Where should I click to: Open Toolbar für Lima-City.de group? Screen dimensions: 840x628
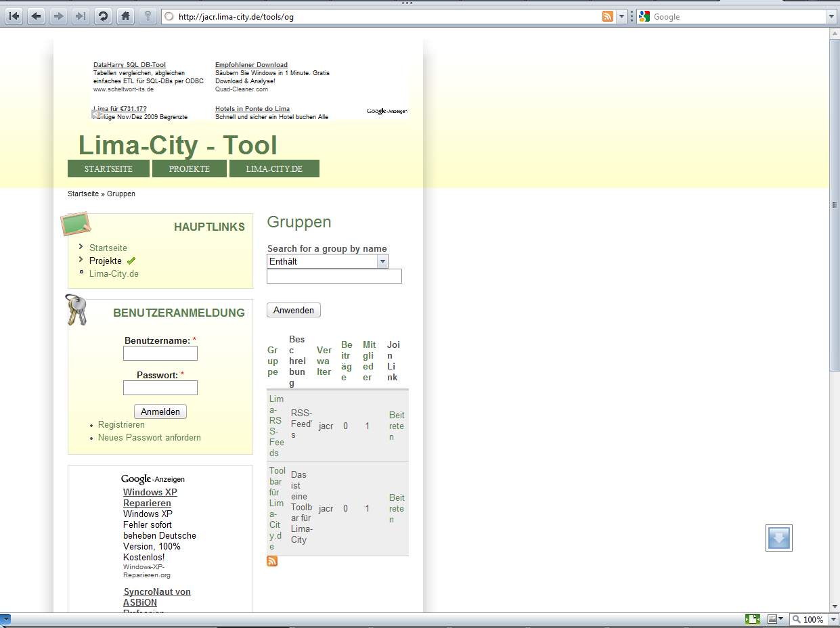[x=277, y=508]
